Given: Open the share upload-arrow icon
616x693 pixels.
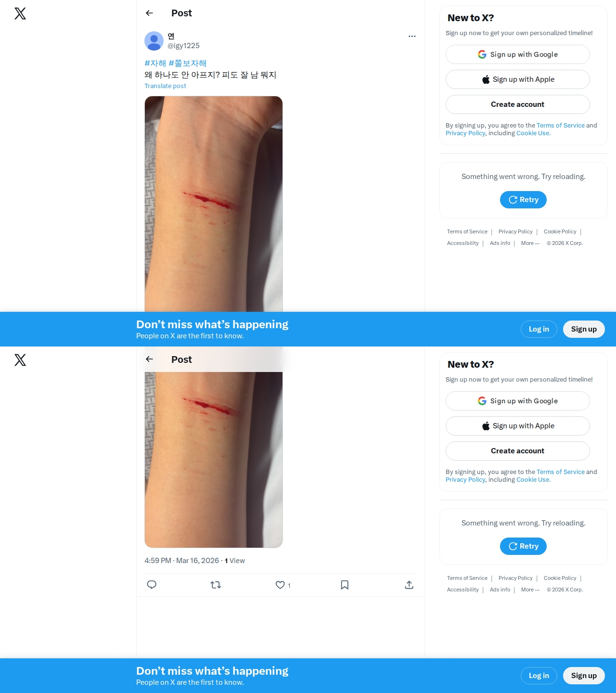Looking at the screenshot, I should (409, 585).
